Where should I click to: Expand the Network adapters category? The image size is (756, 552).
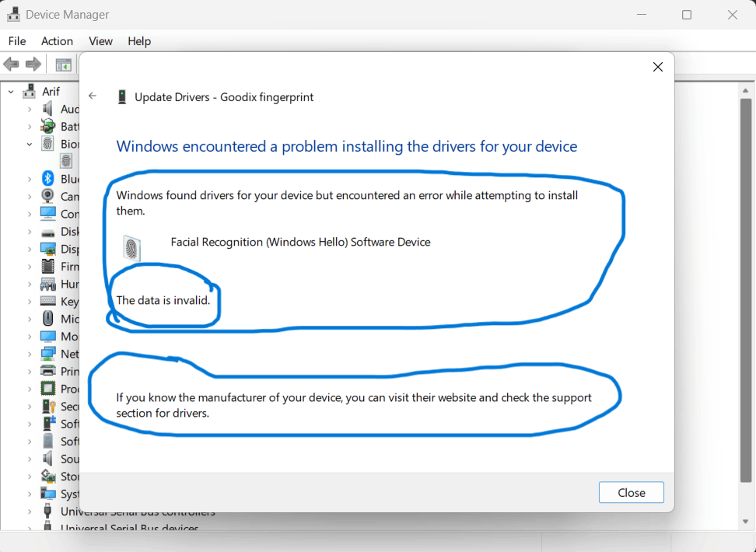pos(30,354)
